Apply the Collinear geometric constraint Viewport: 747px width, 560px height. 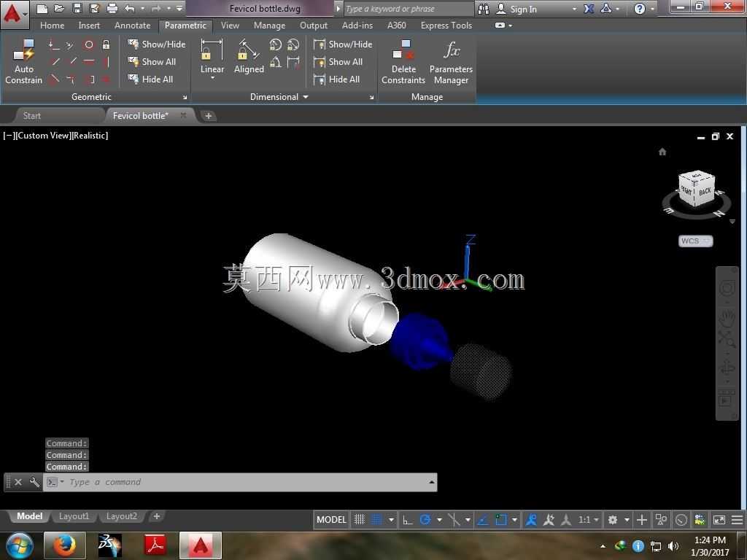click(71, 44)
